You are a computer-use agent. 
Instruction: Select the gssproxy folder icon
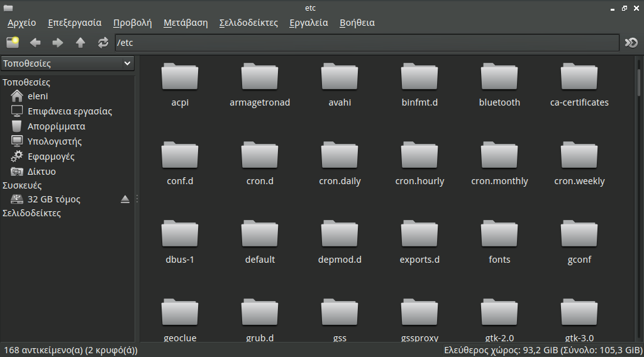pos(419,312)
